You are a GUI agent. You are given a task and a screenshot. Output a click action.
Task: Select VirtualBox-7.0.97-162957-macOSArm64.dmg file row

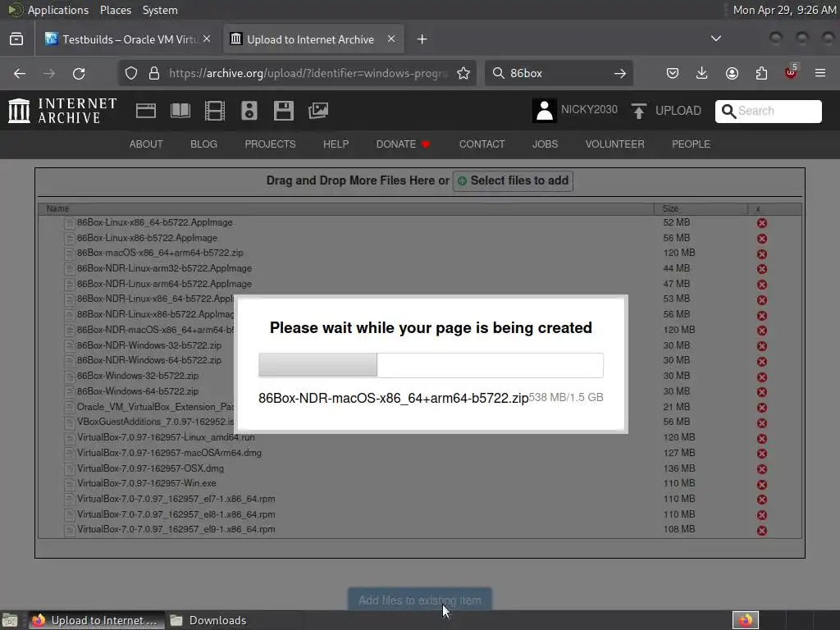[419, 453]
